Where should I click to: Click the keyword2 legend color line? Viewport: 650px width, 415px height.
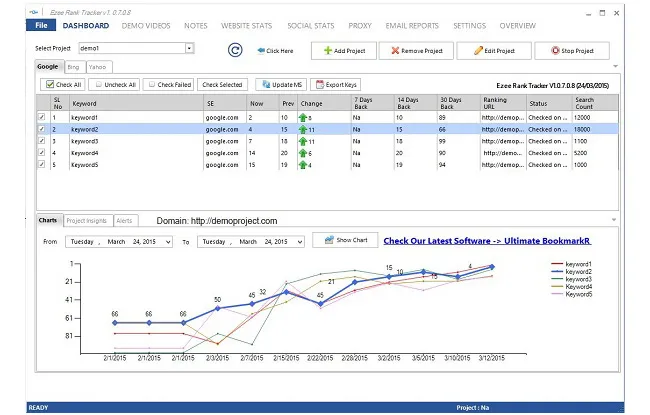[x=557, y=271]
